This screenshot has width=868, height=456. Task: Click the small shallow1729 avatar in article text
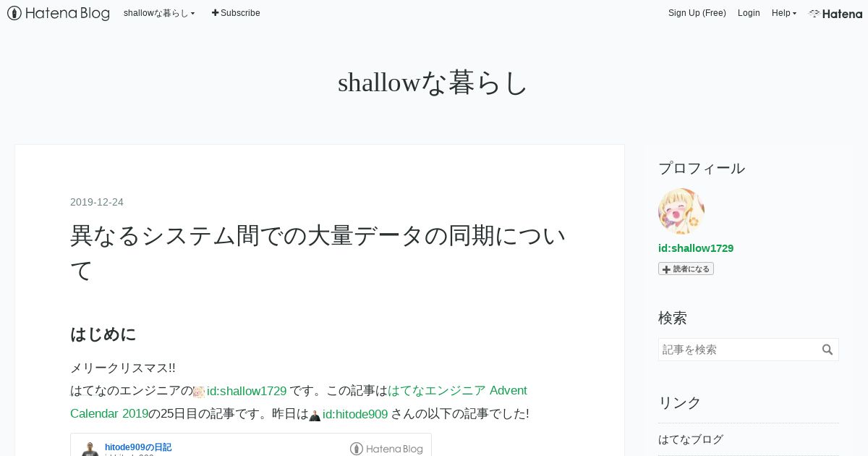pos(199,392)
